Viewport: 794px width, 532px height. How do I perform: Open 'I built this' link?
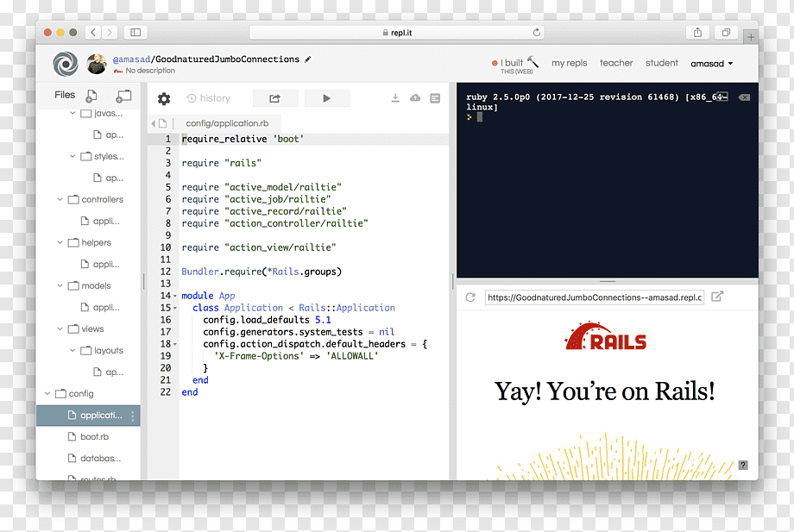click(515, 63)
